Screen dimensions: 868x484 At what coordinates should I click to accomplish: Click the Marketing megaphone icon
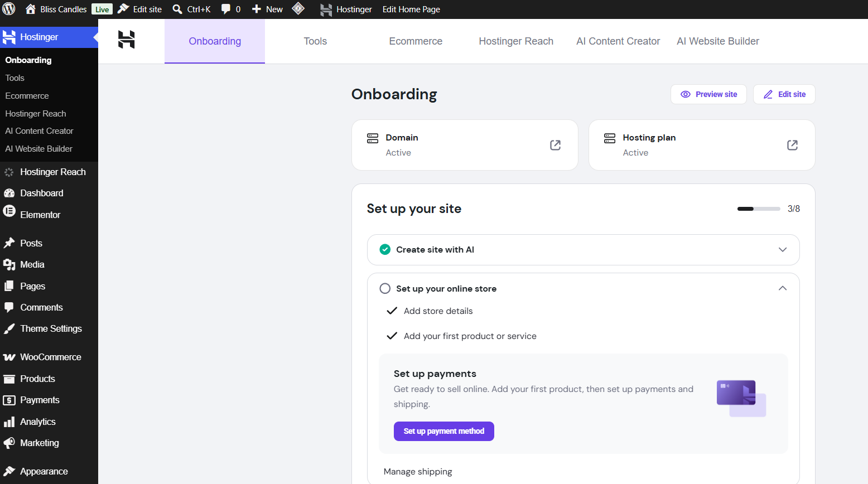[x=9, y=443]
